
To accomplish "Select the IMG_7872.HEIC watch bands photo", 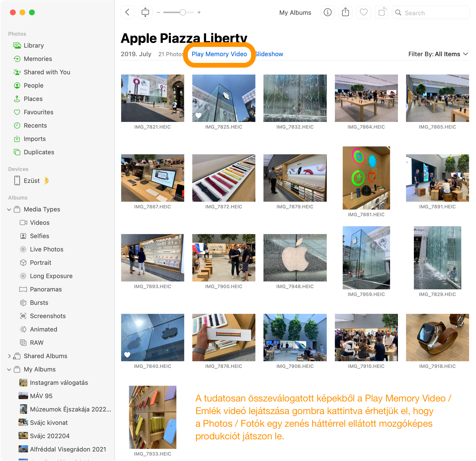I will (224, 178).
